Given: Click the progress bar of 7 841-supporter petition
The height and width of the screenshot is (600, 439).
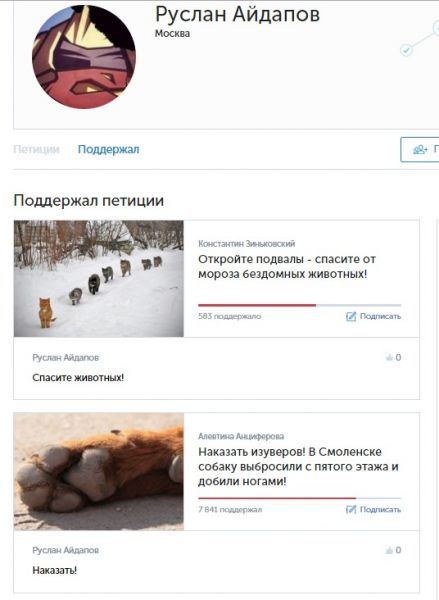Looking at the screenshot, I should point(300,498).
